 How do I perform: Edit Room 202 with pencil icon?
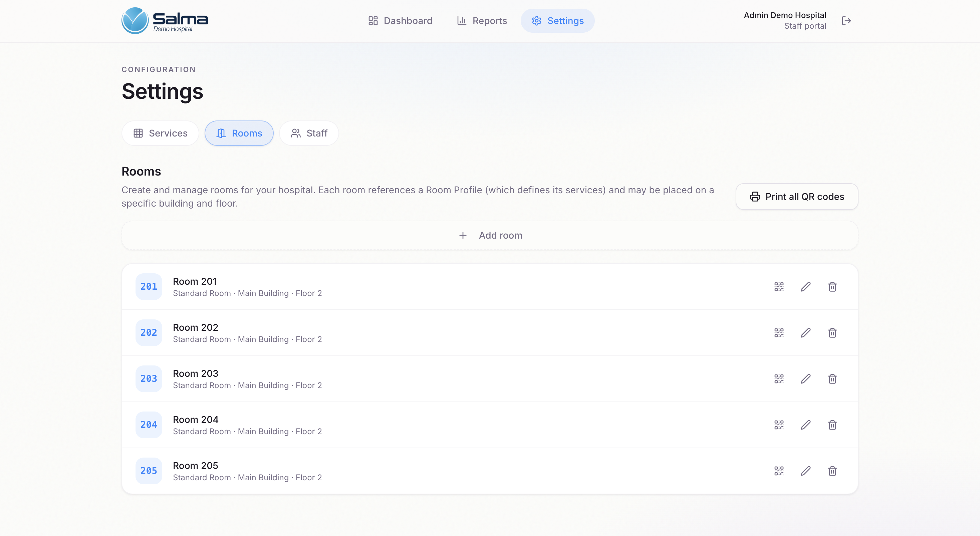click(805, 332)
